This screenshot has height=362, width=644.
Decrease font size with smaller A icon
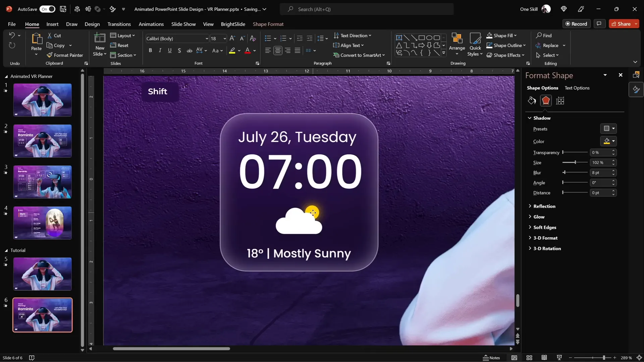click(x=242, y=39)
